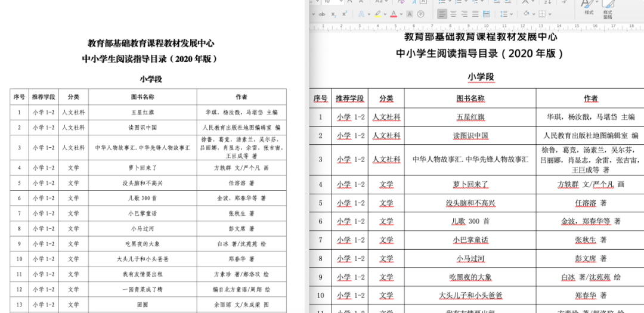Toggle subscript formatting
The image size is (644, 313).
(334, 14)
